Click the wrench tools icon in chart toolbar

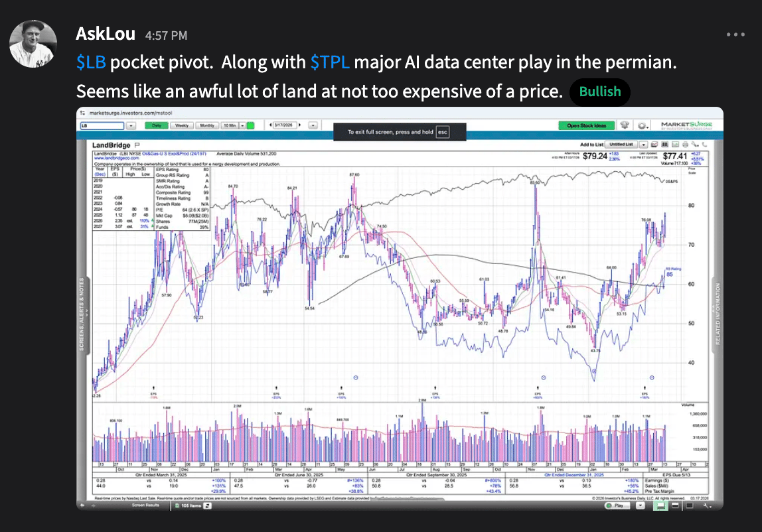[695, 145]
